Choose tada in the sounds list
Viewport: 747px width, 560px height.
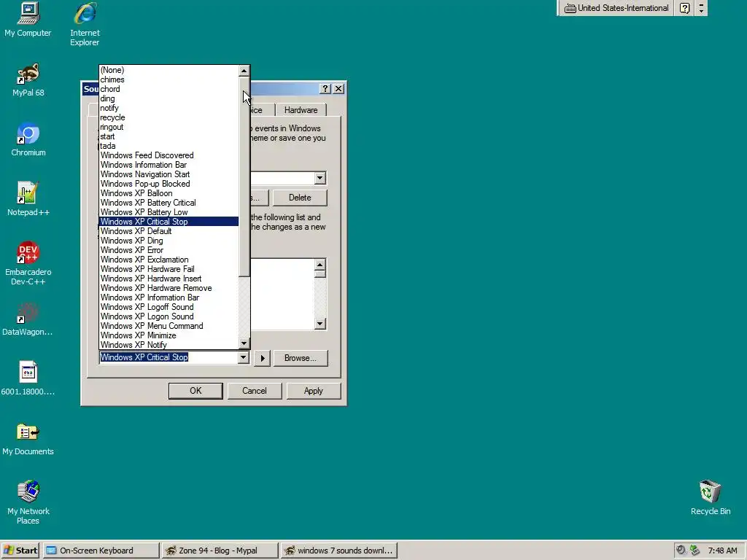[x=169, y=146]
